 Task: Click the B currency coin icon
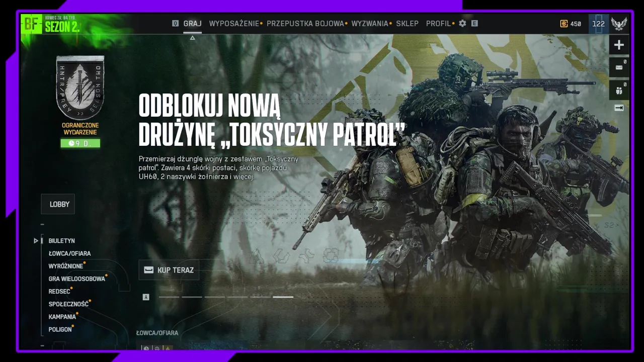click(x=563, y=24)
